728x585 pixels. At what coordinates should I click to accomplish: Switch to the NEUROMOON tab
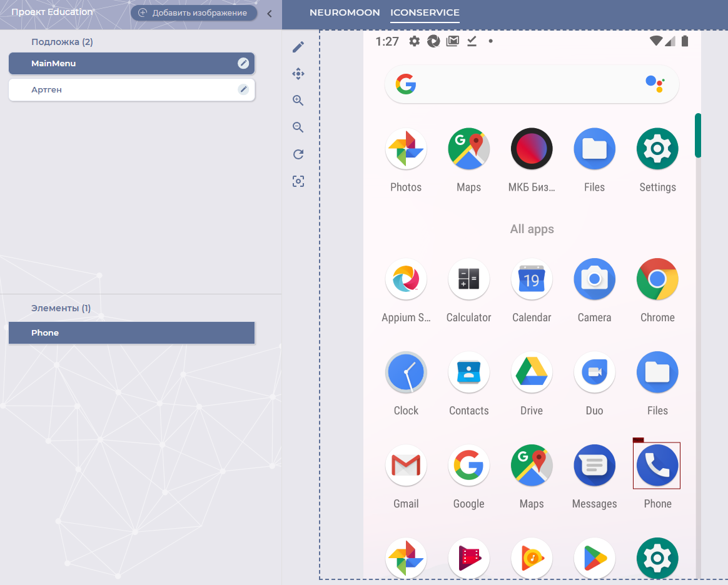click(345, 12)
